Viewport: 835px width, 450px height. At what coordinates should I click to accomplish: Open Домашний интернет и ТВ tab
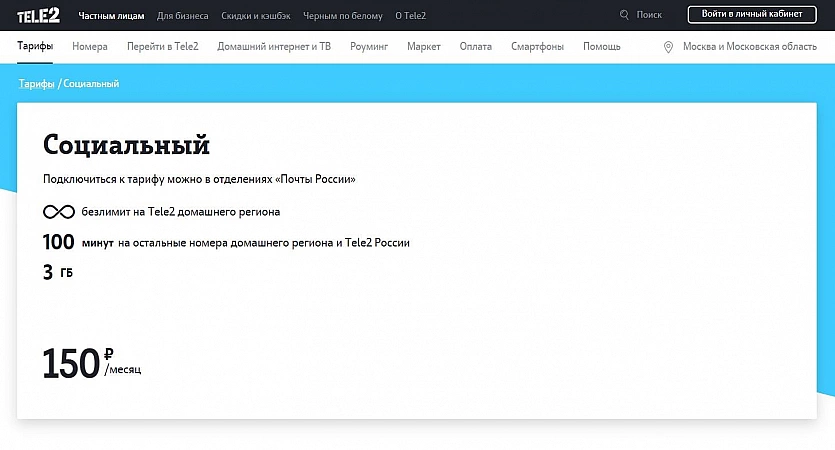tap(274, 47)
